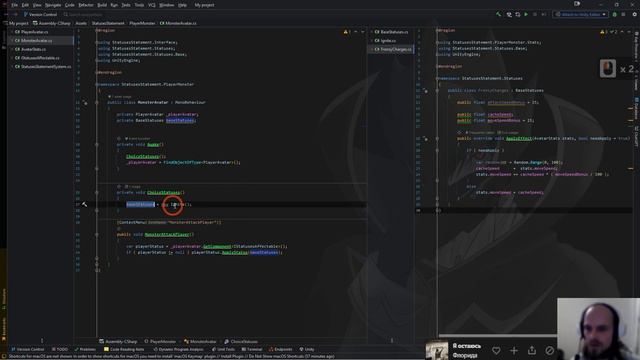Click the Version Control toolbar button
Screen dimensions: 640x360
click(40, 14)
